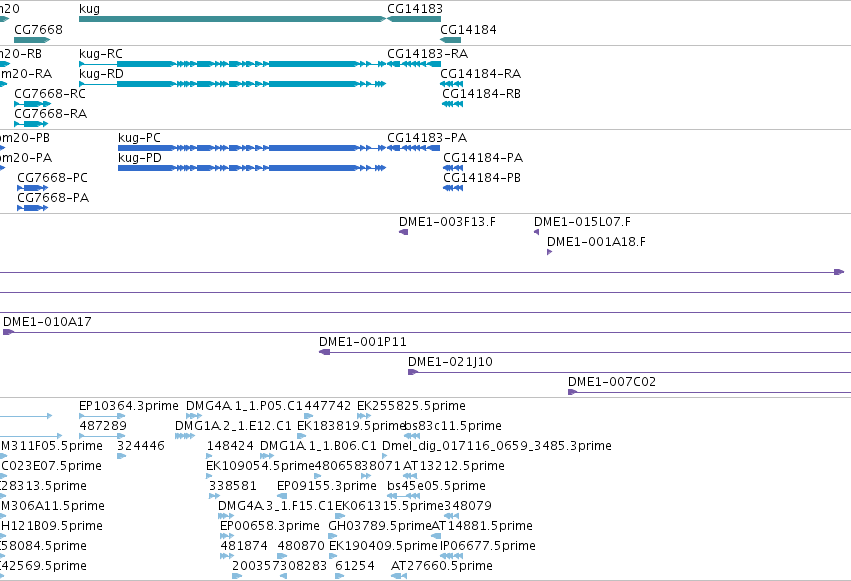Screen dimensions: 851x581
Task: Click the DME1-007C02 clone
Action: pos(709,392)
